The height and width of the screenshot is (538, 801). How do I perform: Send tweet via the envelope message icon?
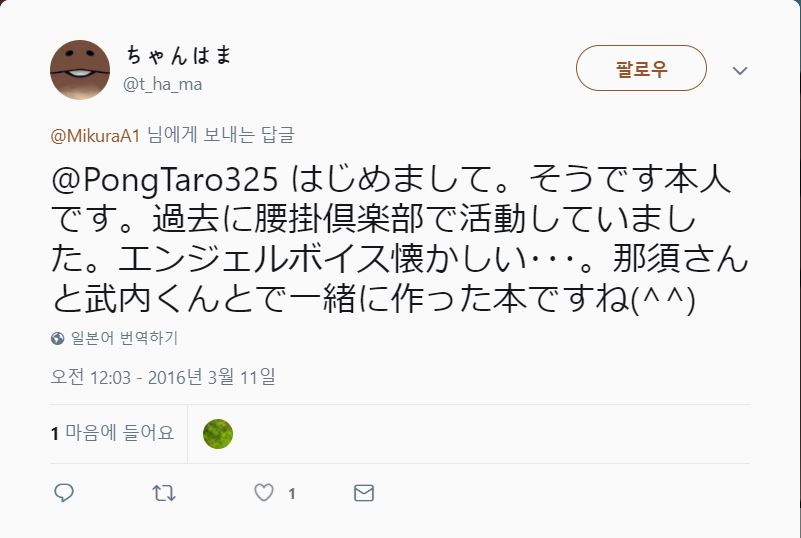pyautogui.click(x=364, y=493)
